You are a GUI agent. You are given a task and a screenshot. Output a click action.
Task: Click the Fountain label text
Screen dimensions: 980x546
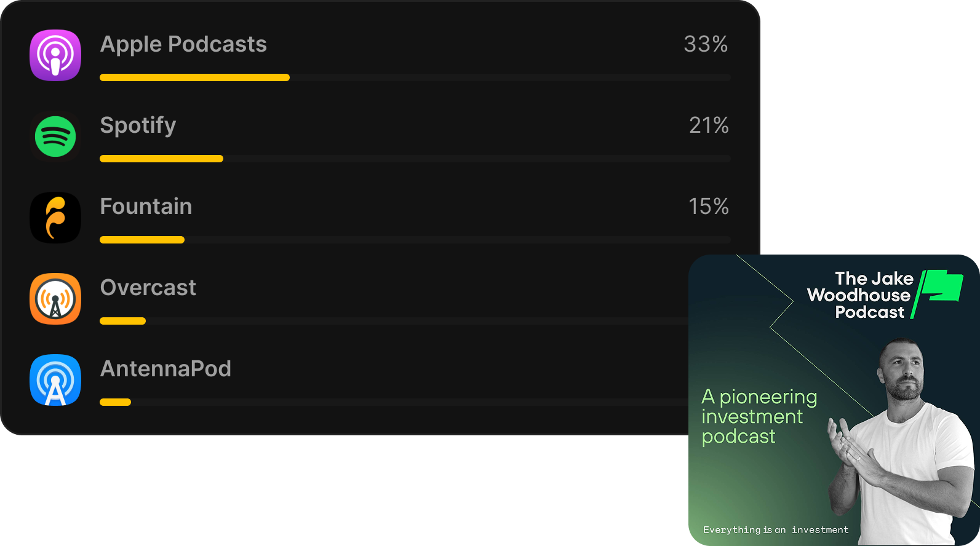coord(146,207)
